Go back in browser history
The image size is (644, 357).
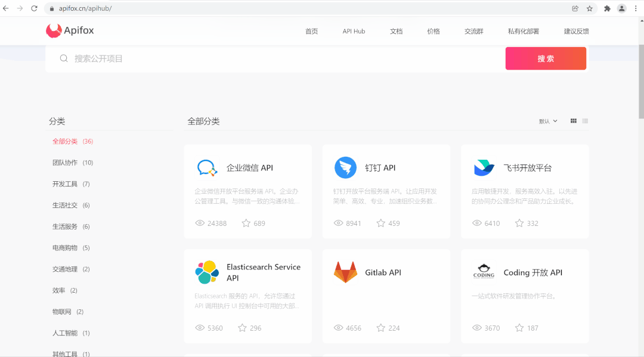tap(6, 8)
